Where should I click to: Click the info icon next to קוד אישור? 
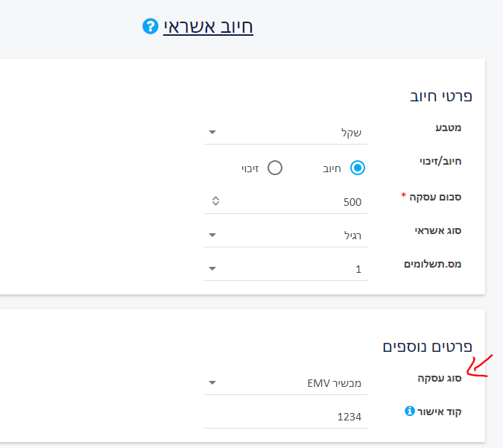[x=410, y=411]
